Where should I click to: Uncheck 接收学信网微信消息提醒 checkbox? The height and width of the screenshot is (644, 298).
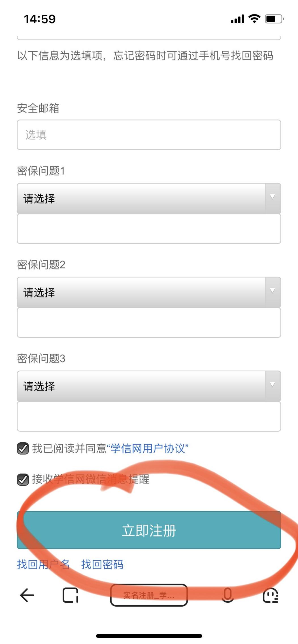23,479
